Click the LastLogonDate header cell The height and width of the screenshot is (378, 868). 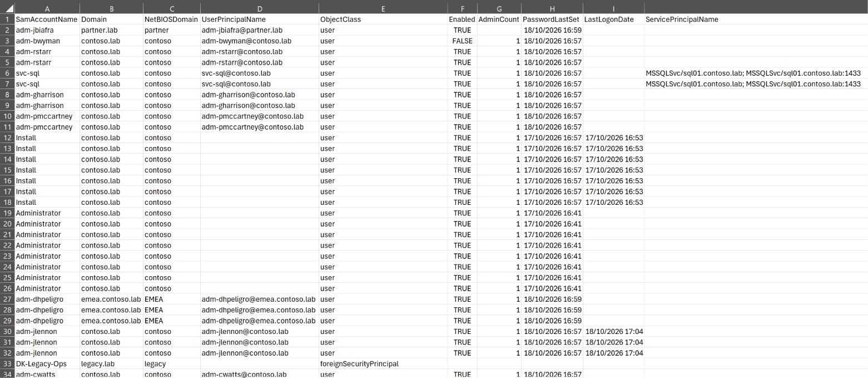[x=613, y=19]
